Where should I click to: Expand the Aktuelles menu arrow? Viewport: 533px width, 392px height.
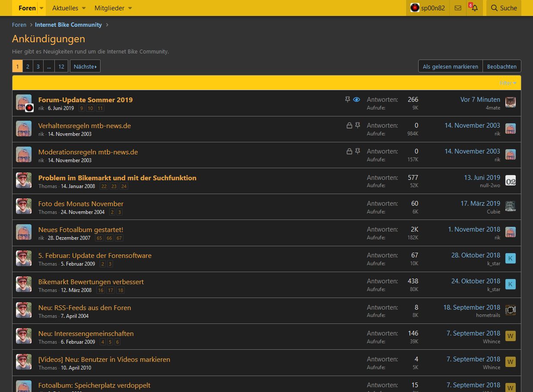pyautogui.click(x=84, y=8)
